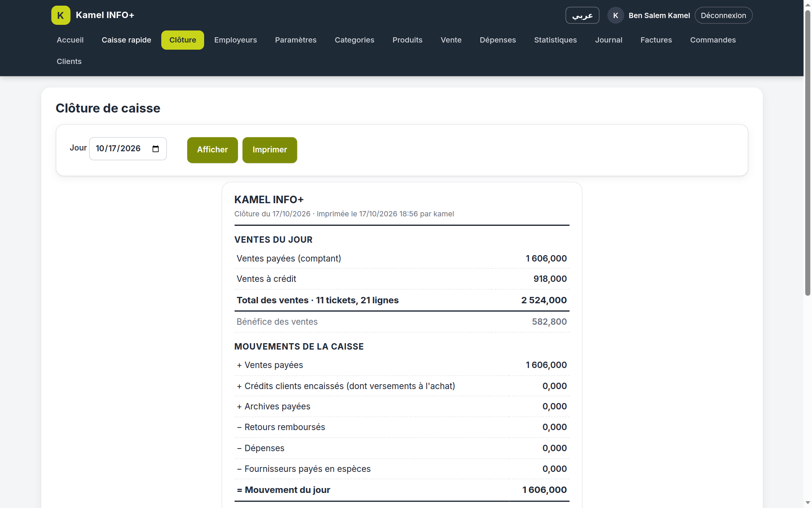Click the Clôture du 17/10/2026 print line
812x508 pixels.
pos(344,214)
